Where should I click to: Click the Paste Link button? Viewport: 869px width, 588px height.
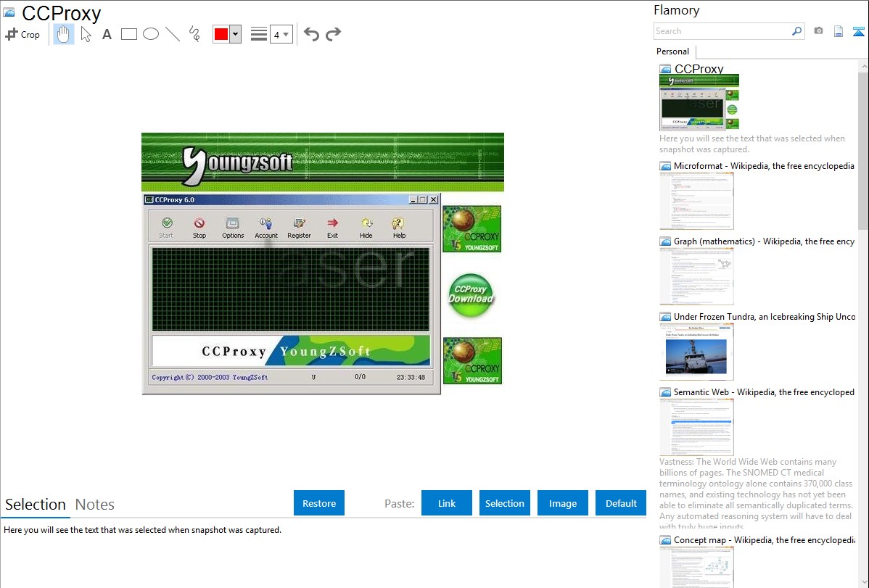click(x=447, y=503)
